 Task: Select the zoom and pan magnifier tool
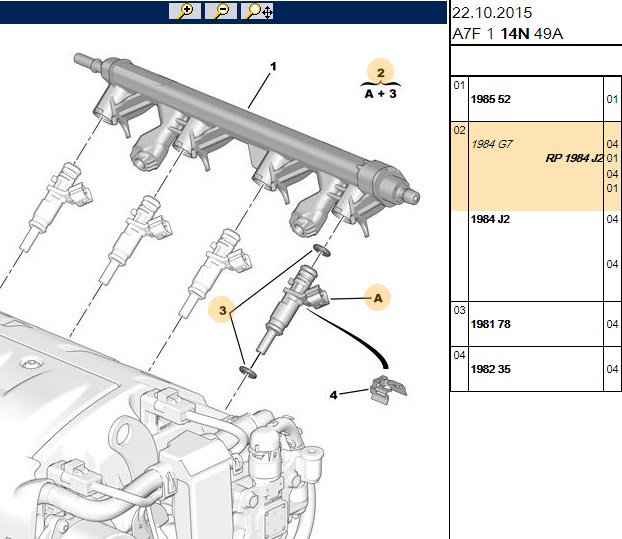257,11
